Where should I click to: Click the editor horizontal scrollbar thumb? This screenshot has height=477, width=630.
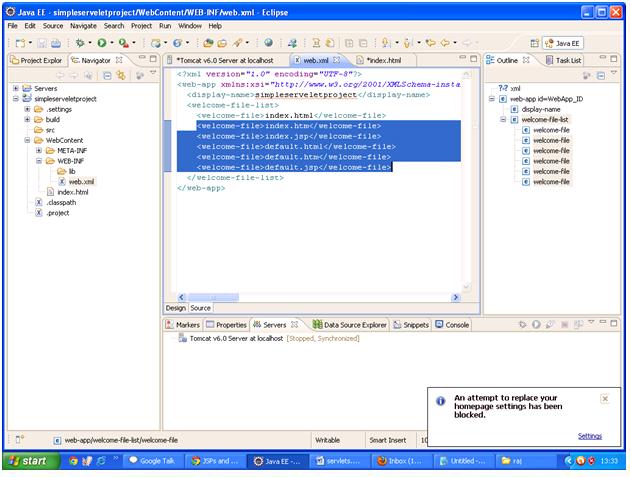tap(213, 297)
